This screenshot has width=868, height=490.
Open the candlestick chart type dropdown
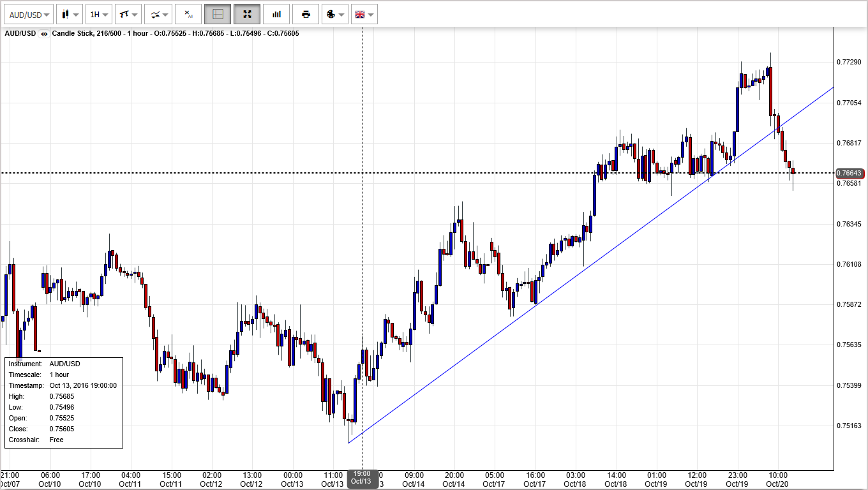70,14
